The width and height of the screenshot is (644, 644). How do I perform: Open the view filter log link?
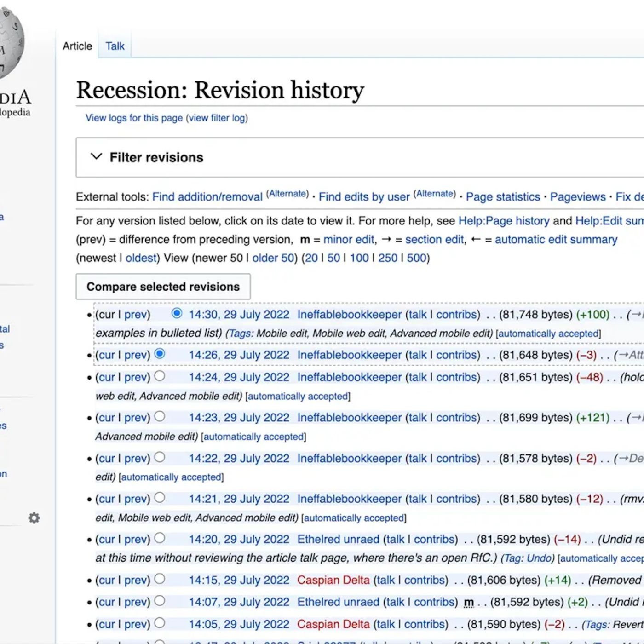(217, 118)
